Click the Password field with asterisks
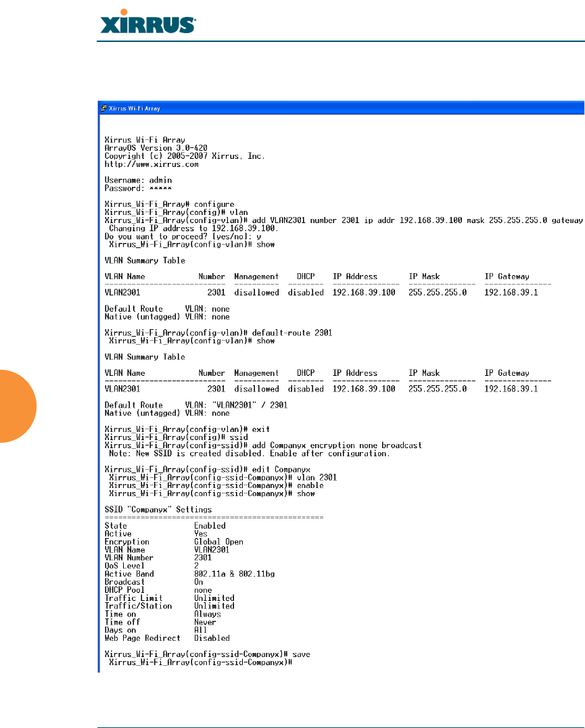The width and height of the screenshot is (585, 728). pyautogui.click(x=138, y=189)
